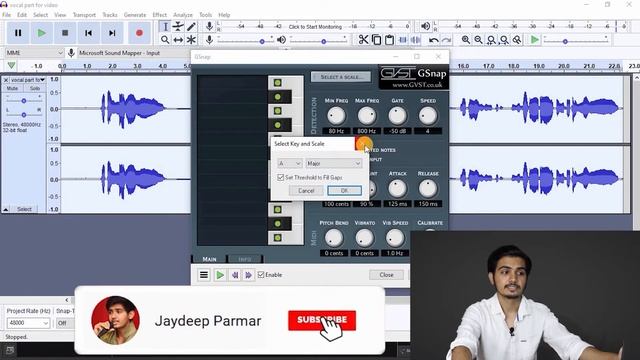Screen dimensions: 640x360
Task: Click Cancel in Select Key and Scale
Action: [x=306, y=191]
